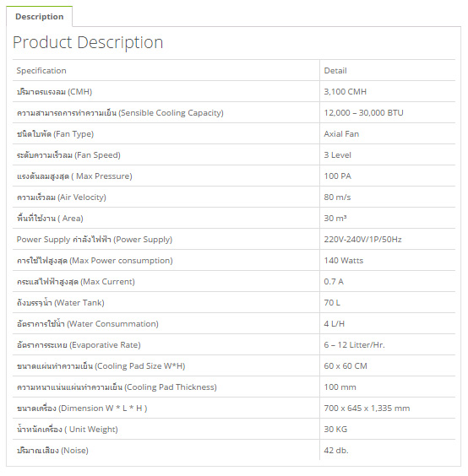The image size is (468, 476).
Task: Select the 6 – 12 Litter/Hr. value
Action: point(354,345)
